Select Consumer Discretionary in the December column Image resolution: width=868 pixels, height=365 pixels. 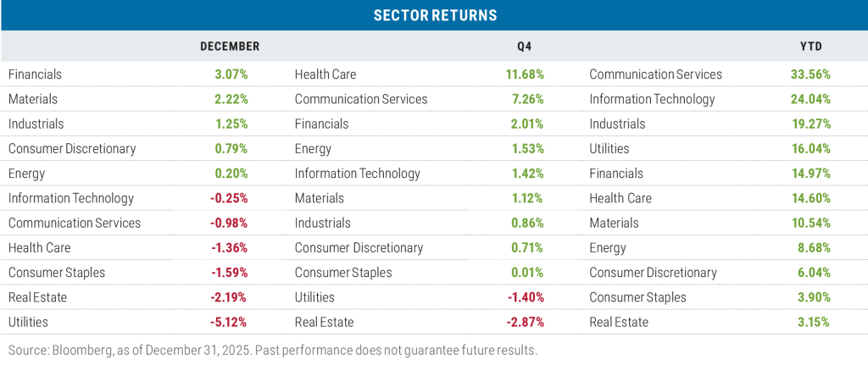click(x=72, y=149)
